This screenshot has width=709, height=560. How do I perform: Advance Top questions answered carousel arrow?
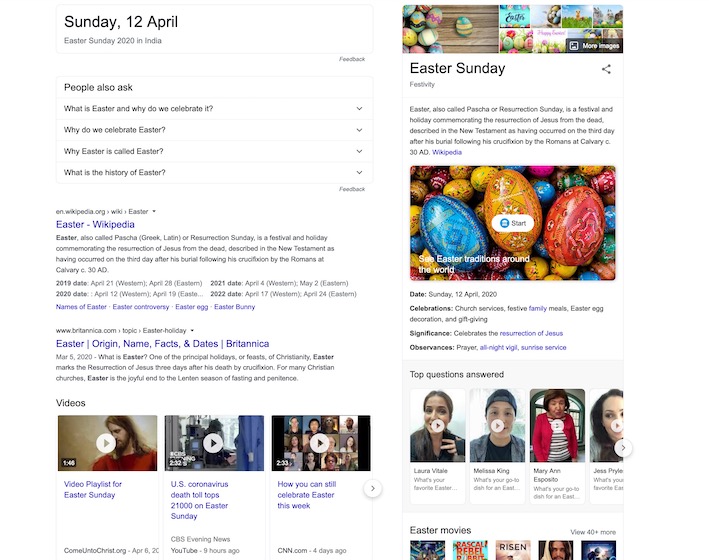coord(622,447)
